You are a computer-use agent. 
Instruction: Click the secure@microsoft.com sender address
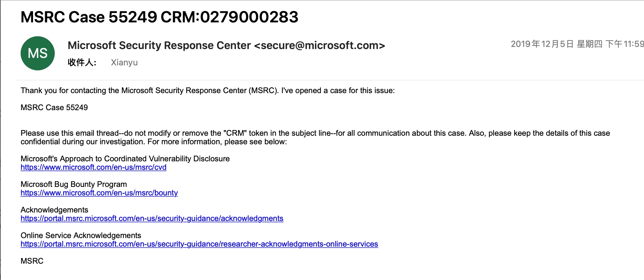[x=320, y=45]
